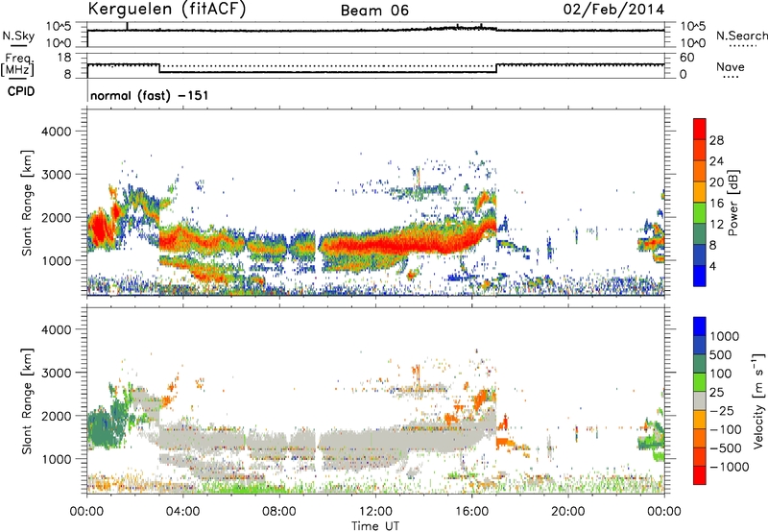The image size is (768, 532).
Task: Click the 'N.Search' legend label
Action: [x=741, y=36]
